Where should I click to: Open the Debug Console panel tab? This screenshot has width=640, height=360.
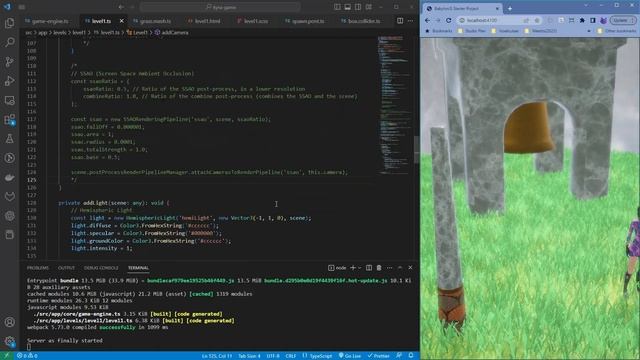[x=101, y=268]
